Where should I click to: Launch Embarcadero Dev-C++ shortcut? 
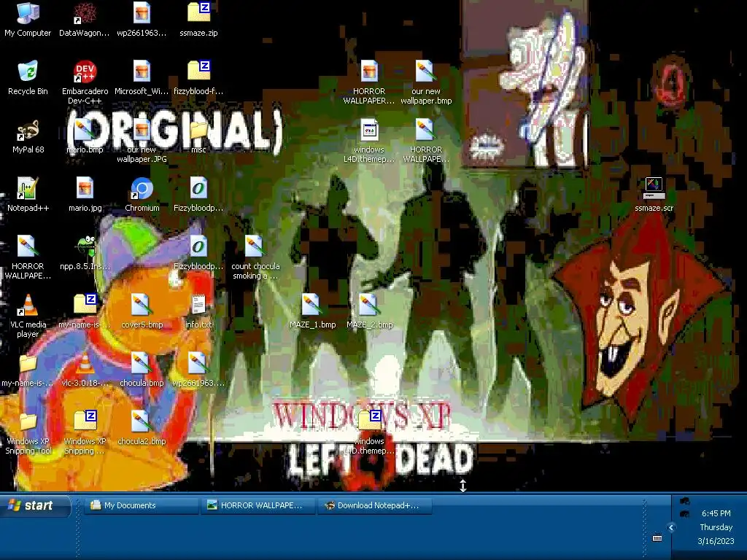coord(85,71)
